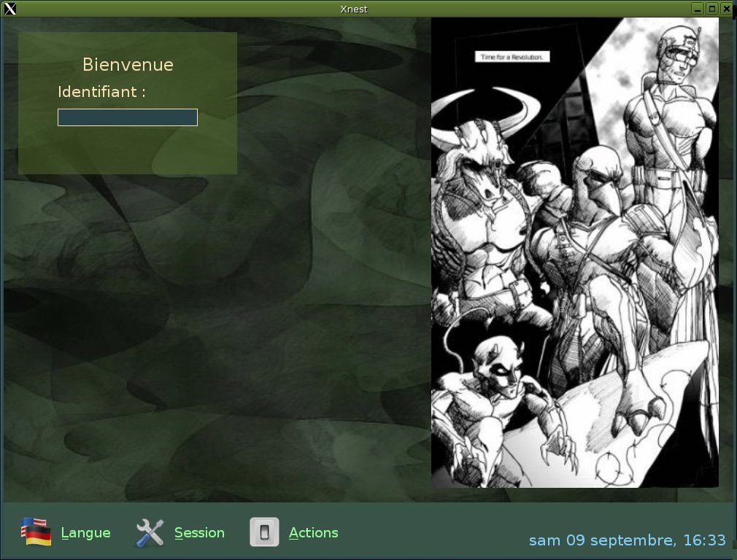The image size is (737, 560).
Task: Click the X logo in the Xnest title bar
Action: [x=9, y=9]
